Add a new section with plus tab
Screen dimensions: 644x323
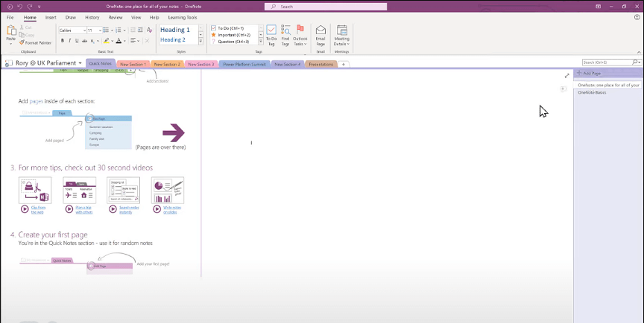344,64
